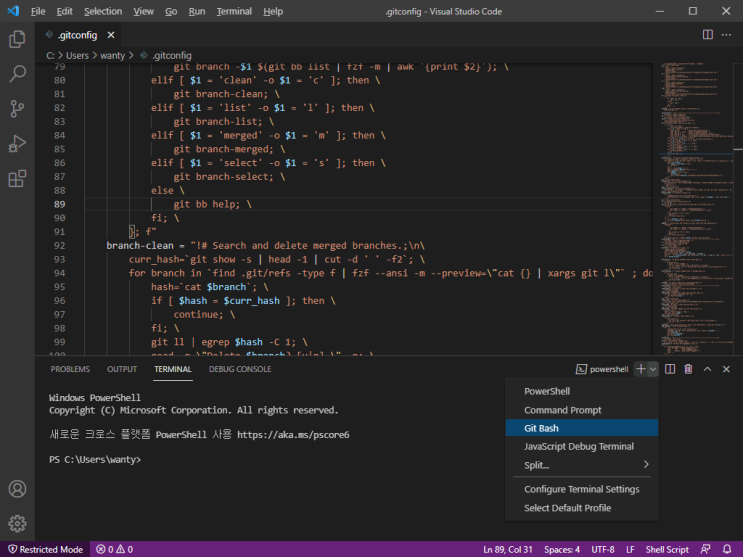Image resolution: width=743 pixels, height=557 pixels.
Task: Change encoding via UTF-8 status item
Action: coord(603,549)
